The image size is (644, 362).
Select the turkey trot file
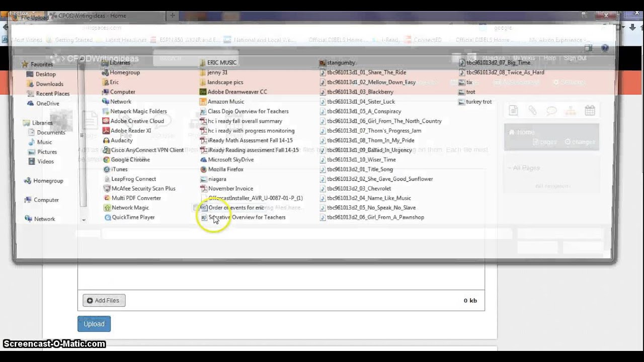(x=475, y=102)
